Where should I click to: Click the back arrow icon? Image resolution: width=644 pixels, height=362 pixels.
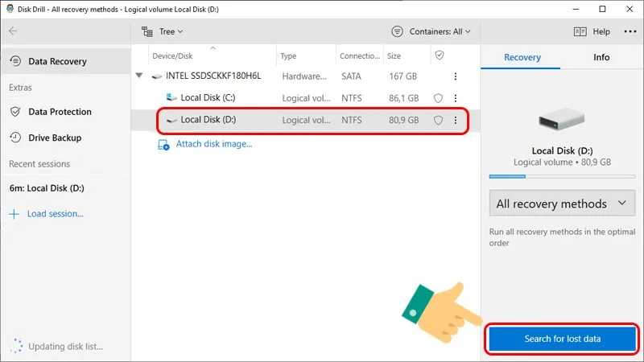pos(14,31)
